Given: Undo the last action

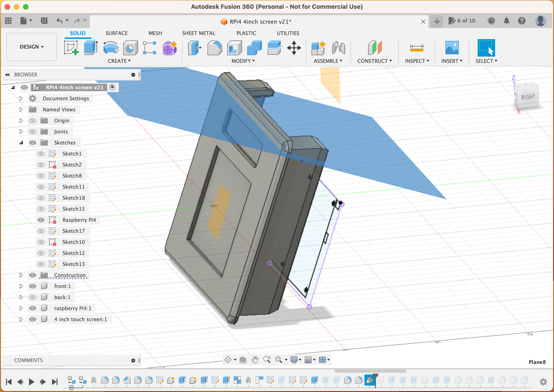Looking at the screenshot, I should click(59, 21).
